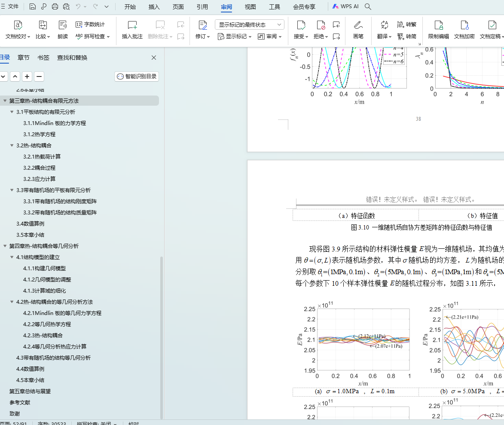The image size is (504, 425).
Task: Click the Undo arrow icon
Action: (78, 6)
